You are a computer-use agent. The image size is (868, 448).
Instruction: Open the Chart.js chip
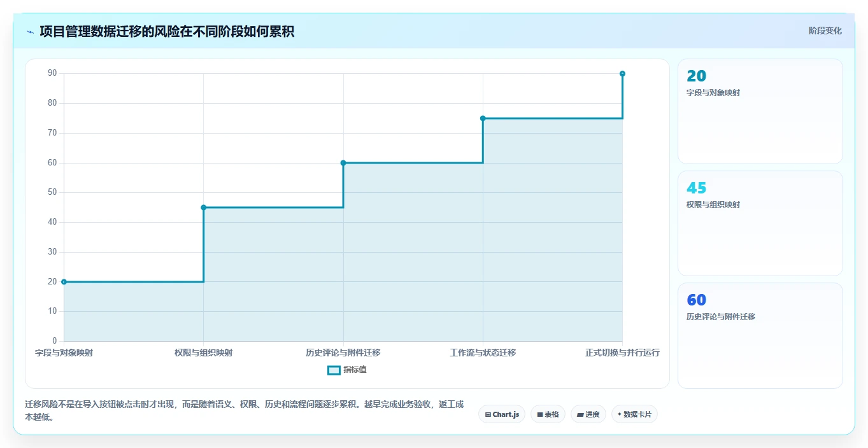coord(502,414)
